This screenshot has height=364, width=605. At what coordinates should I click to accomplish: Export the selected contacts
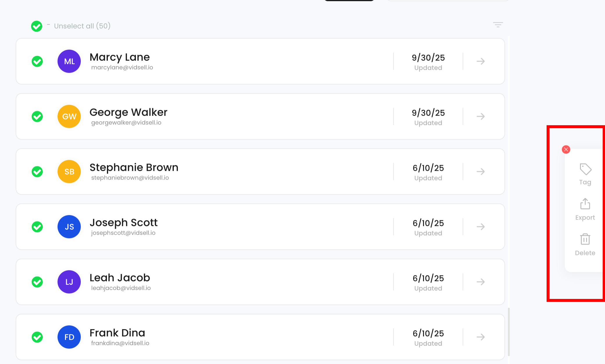point(585,204)
